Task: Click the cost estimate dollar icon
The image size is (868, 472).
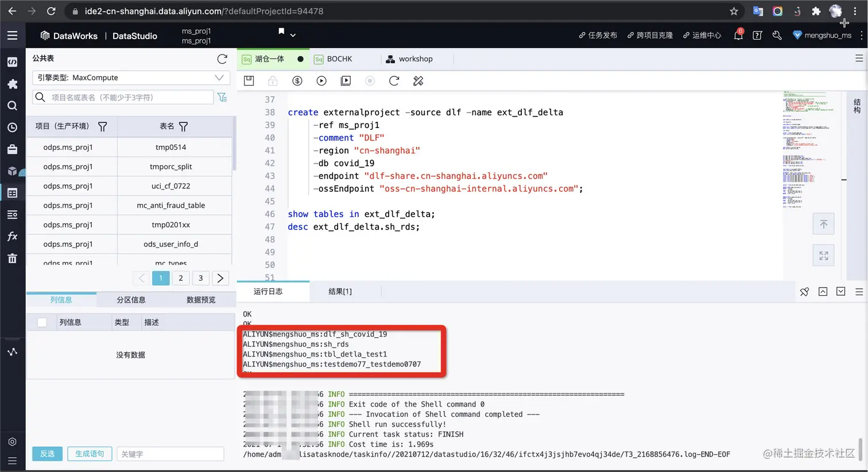Action: click(x=297, y=81)
